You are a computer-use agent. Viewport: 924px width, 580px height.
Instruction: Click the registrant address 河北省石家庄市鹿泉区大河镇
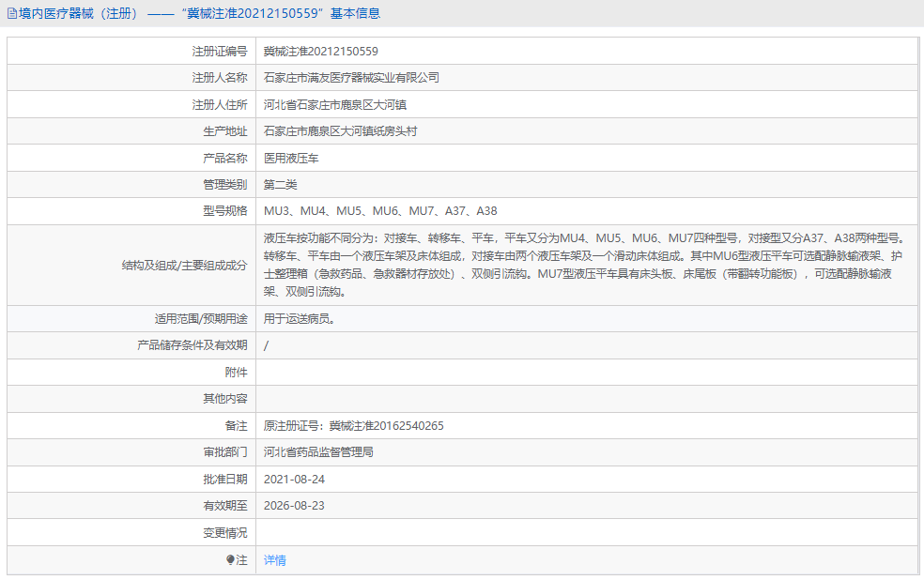[x=334, y=105]
